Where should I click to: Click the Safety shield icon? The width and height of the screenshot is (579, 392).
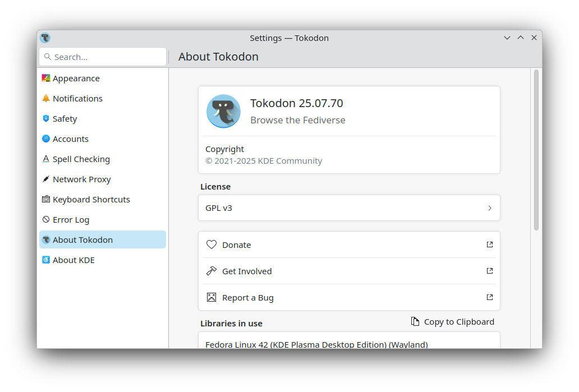46,118
